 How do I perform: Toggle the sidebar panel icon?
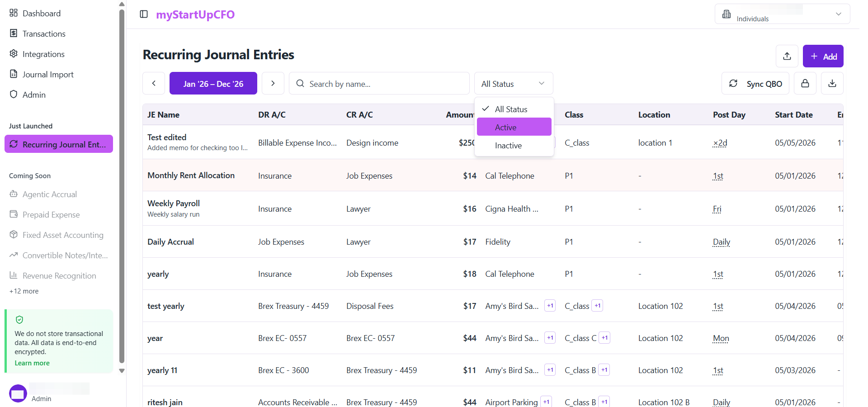pos(144,14)
